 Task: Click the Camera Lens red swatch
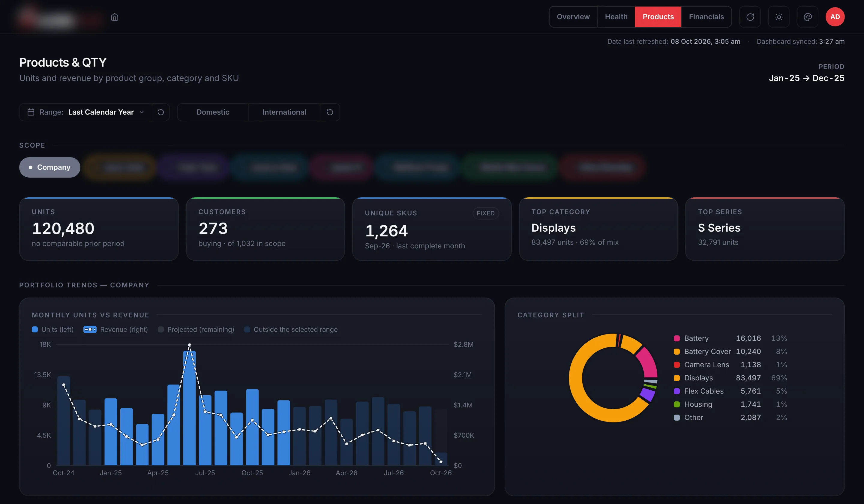[x=677, y=365]
